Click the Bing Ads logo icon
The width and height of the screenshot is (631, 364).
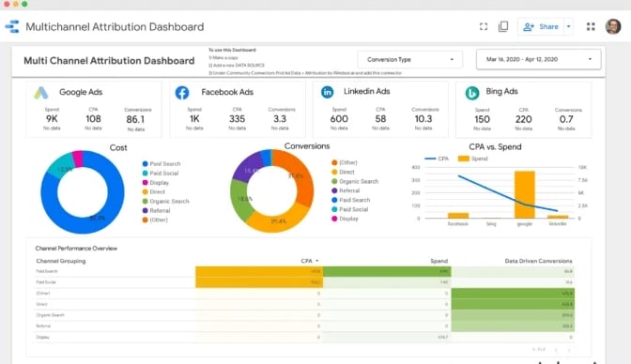[472, 93]
